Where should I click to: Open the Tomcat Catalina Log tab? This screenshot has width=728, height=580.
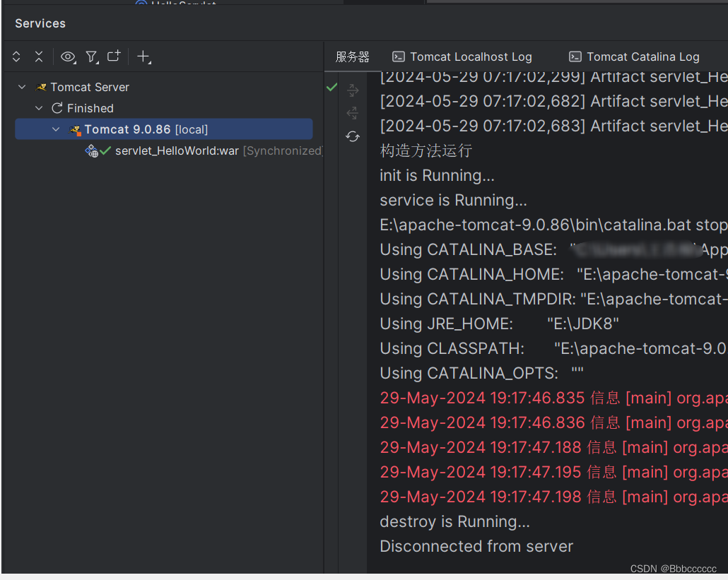(634, 57)
